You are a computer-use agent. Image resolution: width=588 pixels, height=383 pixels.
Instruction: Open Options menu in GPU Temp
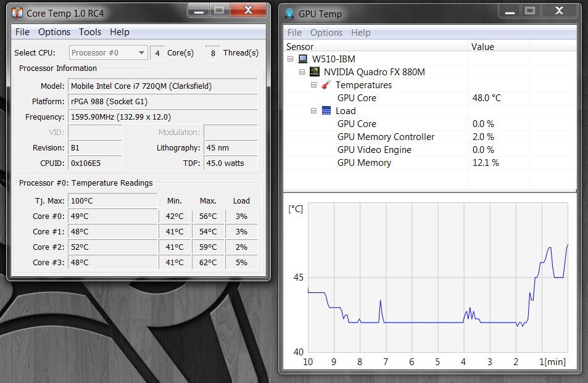(x=326, y=33)
